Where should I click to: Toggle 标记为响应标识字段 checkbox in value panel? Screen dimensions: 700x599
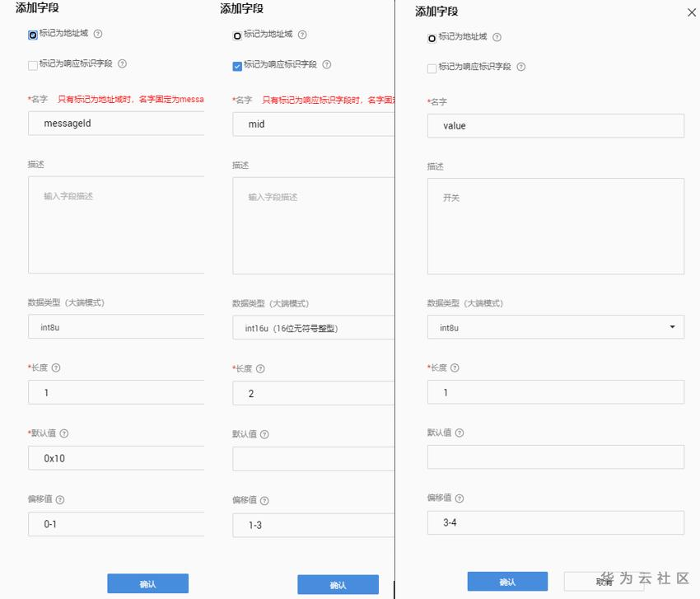click(432, 68)
